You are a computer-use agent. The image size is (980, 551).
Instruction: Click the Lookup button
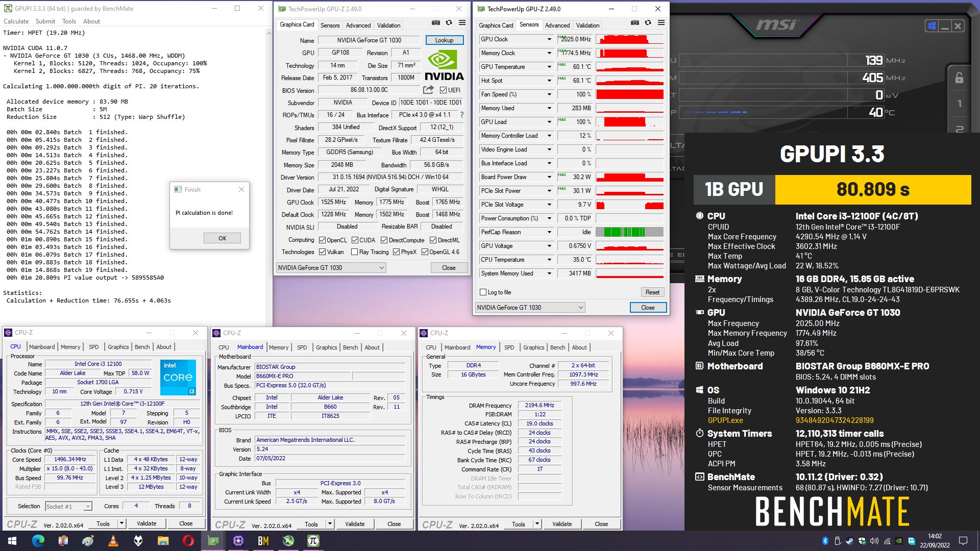pos(444,40)
